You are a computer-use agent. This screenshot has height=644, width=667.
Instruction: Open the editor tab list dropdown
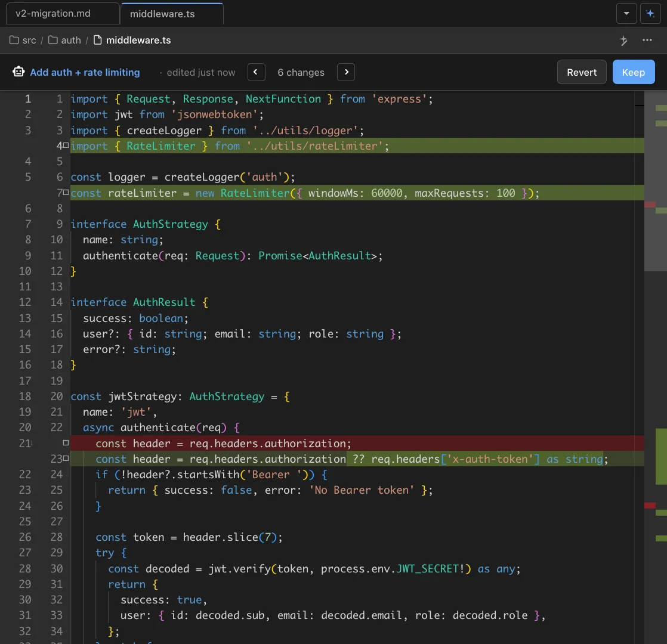tap(626, 13)
